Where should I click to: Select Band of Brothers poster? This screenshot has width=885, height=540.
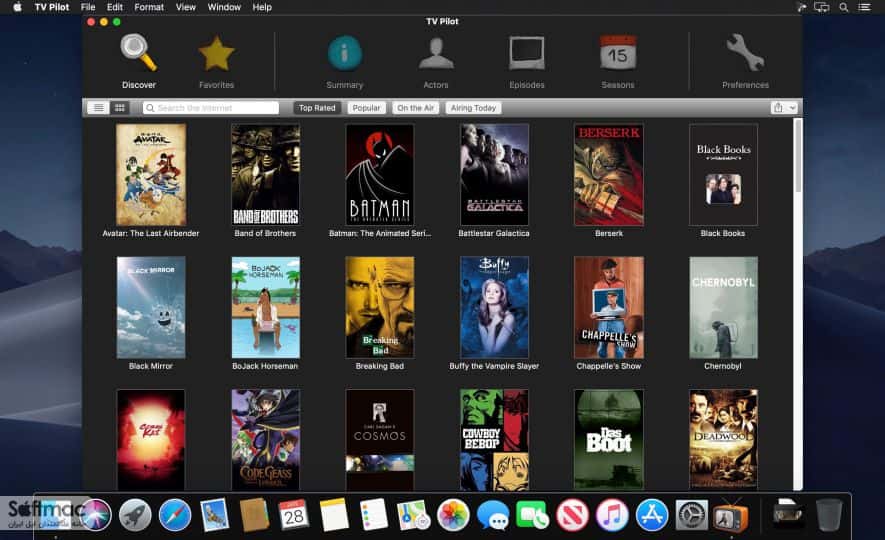click(265, 174)
